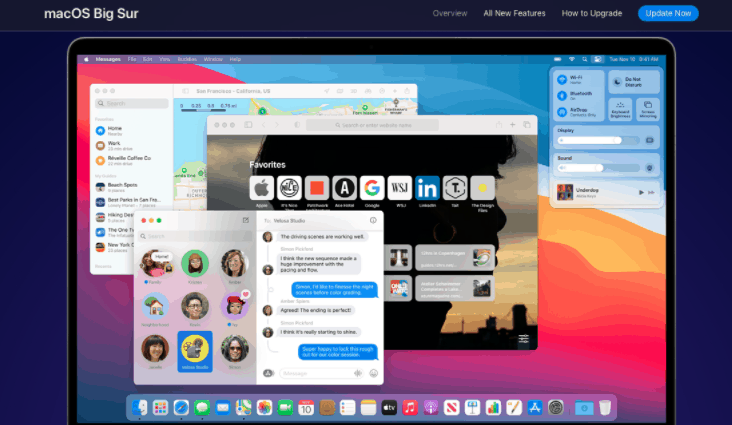This screenshot has height=425, width=732.
Task: Click compose new message icon in Messages
Action: pyautogui.click(x=246, y=220)
